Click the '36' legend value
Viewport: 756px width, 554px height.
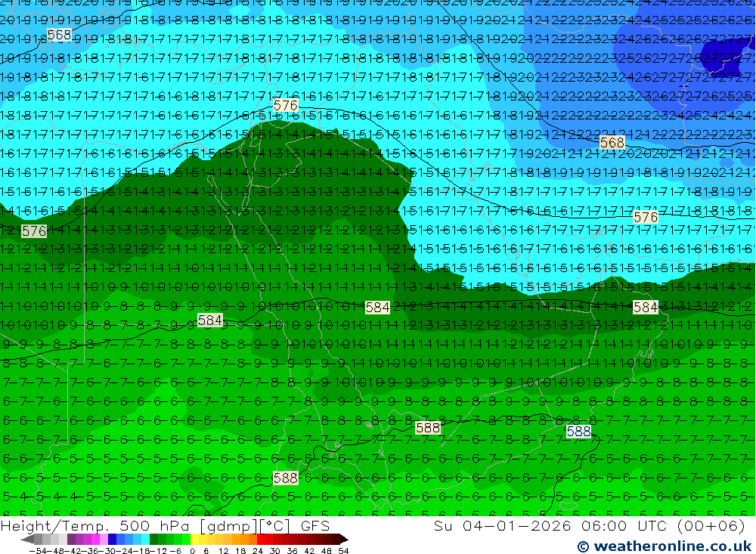pos(292,551)
